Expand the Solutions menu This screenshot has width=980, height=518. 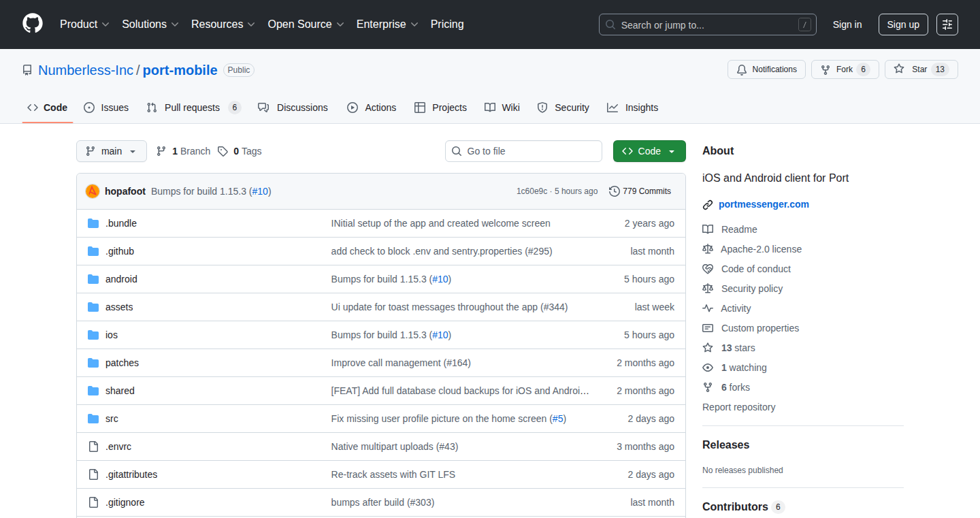pos(150,24)
